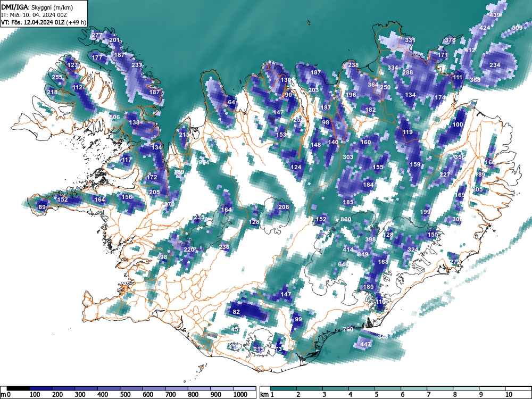
Task: Click the map value 255
Action: click(x=57, y=77)
